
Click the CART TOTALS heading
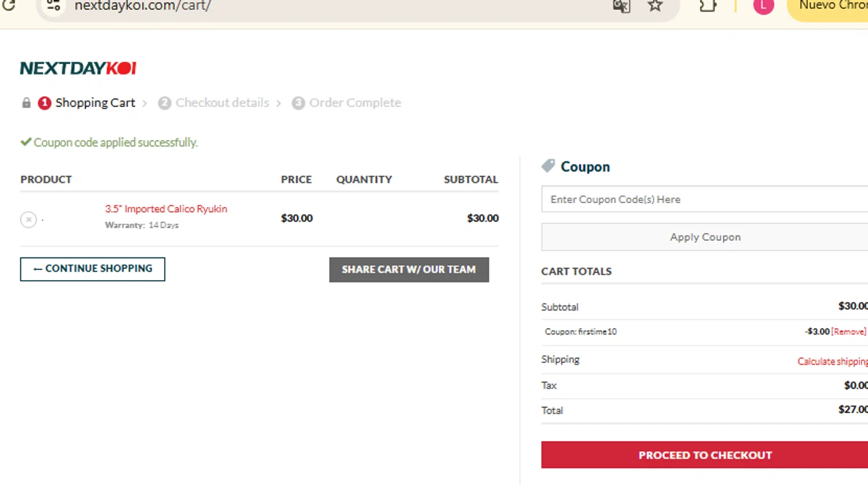point(576,271)
